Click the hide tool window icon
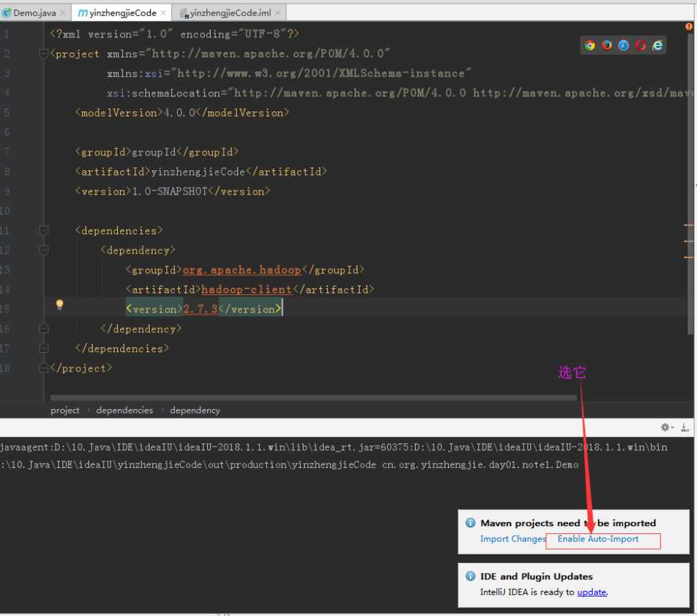This screenshot has height=616, width=697. point(685,427)
